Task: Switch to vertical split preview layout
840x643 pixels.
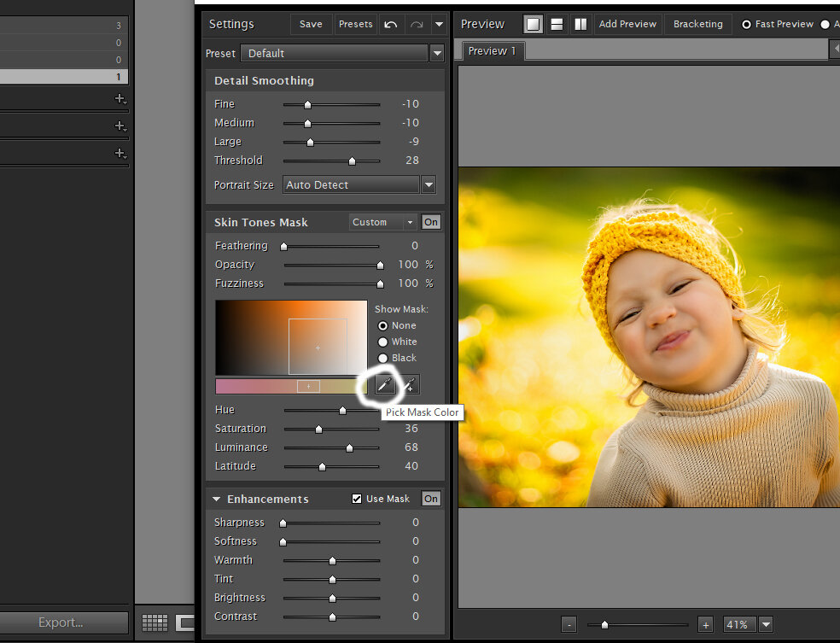Action: click(580, 24)
